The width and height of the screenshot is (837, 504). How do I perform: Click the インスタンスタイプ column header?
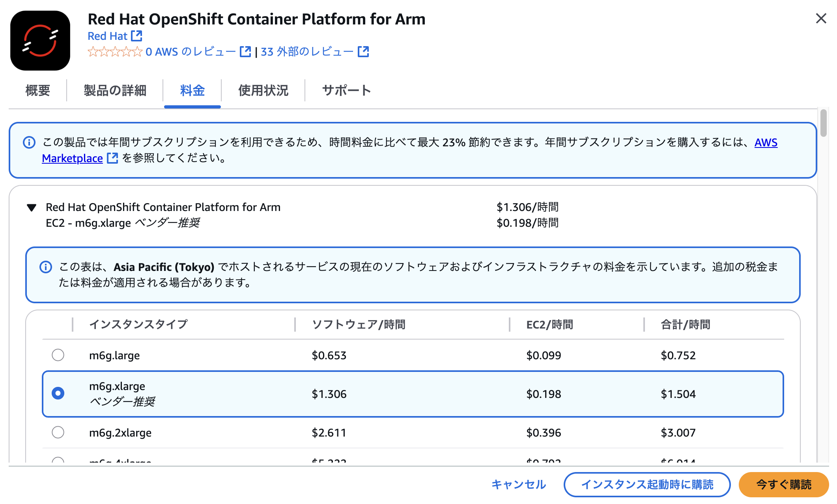tap(138, 325)
